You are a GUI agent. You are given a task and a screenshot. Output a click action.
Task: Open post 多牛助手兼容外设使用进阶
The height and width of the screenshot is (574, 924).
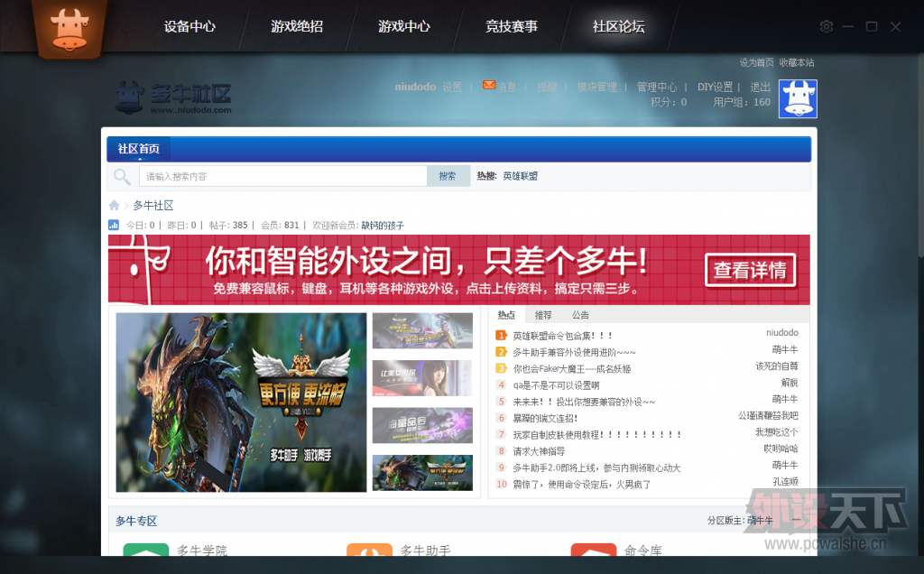tap(574, 352)
